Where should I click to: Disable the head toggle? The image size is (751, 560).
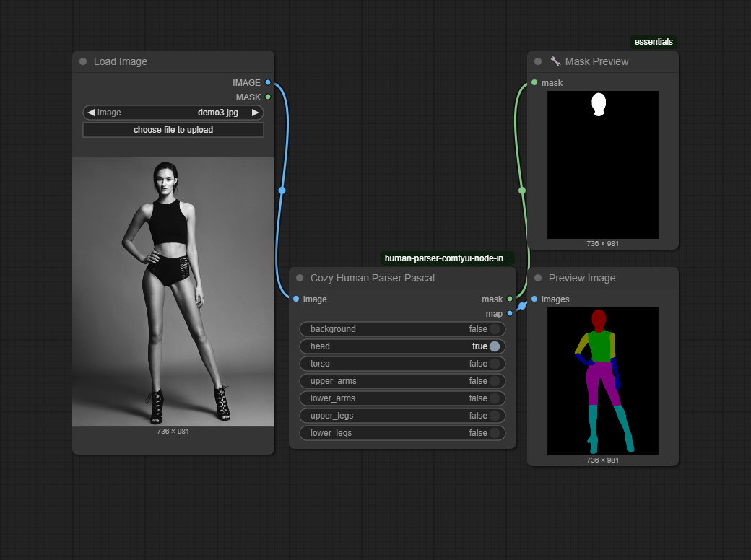click(494, 346)
